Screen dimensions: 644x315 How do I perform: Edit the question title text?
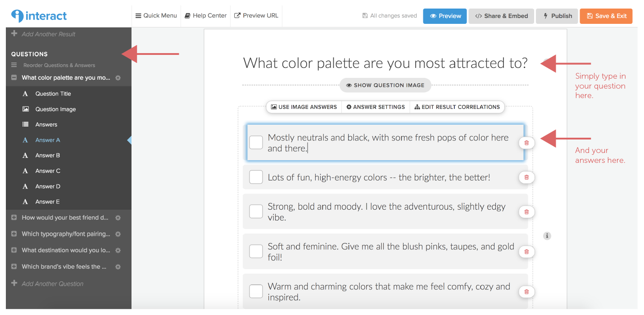[x=385, y=63]
